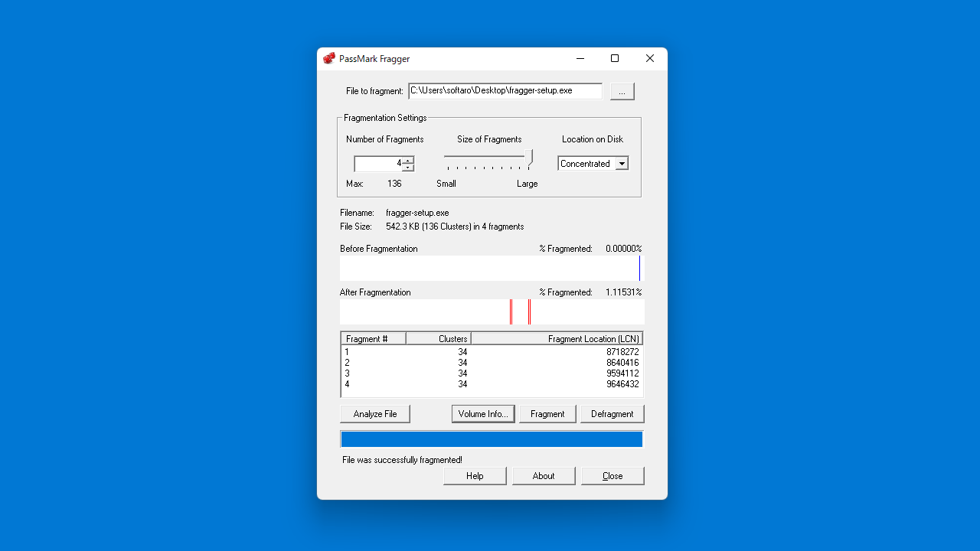
Task: Click the Large label under slider
Action: [528, 184]
